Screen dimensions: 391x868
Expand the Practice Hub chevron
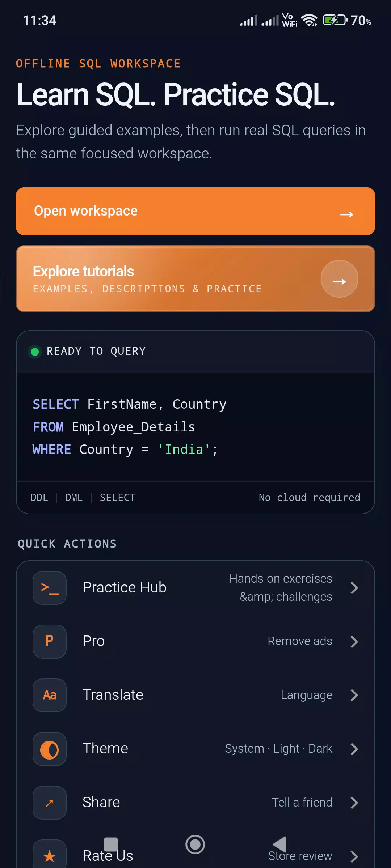354,588
